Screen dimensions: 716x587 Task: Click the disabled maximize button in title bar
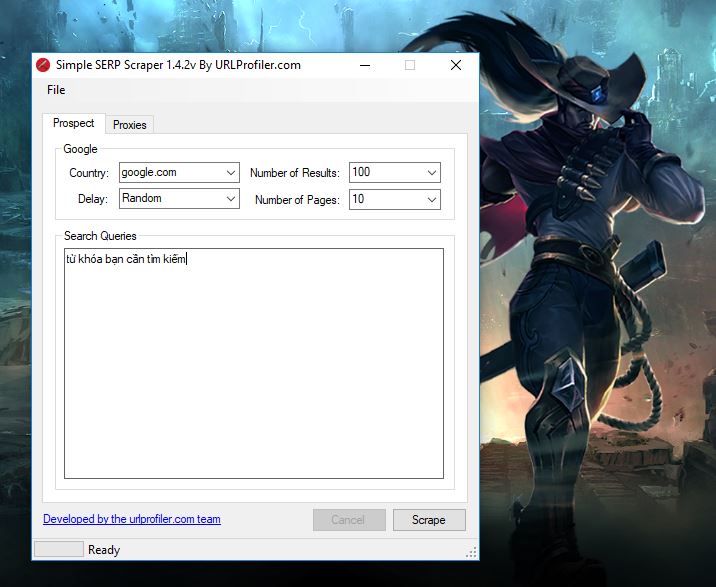point(410,65)
